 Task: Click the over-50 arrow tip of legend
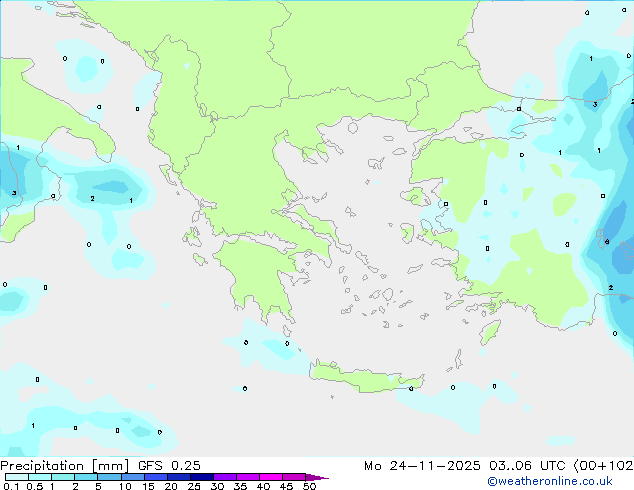[x=317, y=478]
